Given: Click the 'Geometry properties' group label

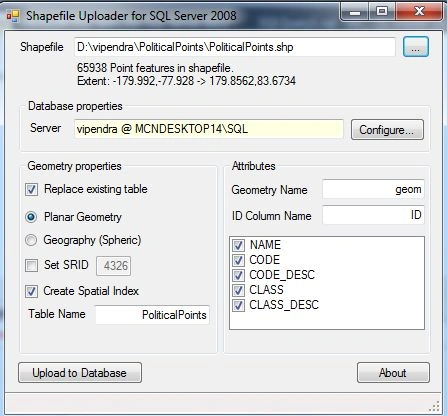Looking at the screenshot, I should click(74, 166).
